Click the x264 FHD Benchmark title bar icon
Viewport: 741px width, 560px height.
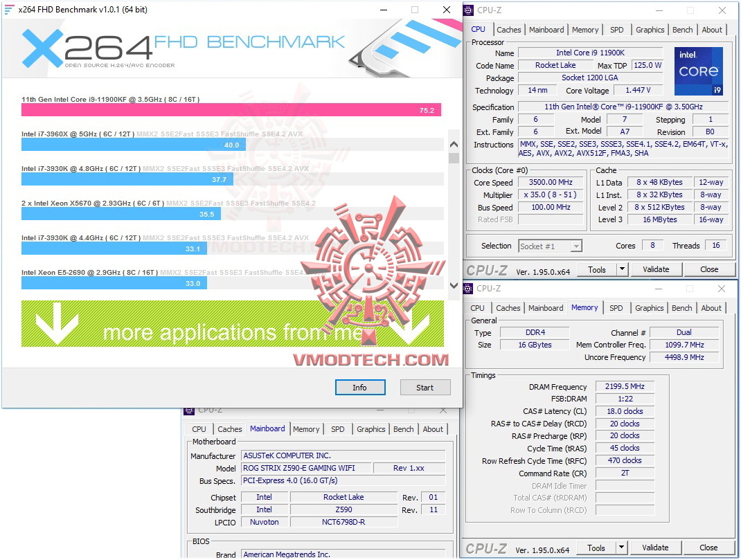[x=9, y=10]
